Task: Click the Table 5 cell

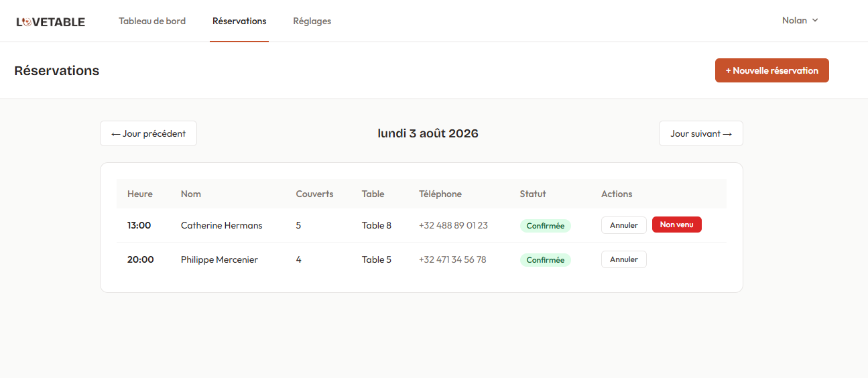Action: pyautogui.click(x=377, y=259)
